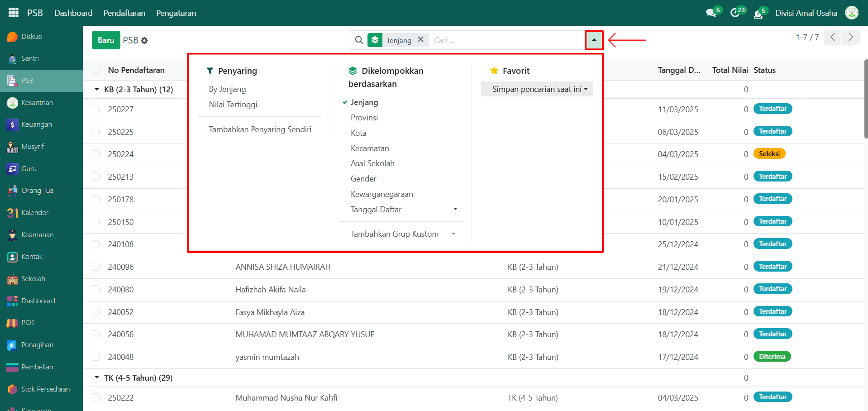The width and height of the screenshot is (868, 411).
Task: Choose Tambahkan Penyaring Sendiri option
Action: point(260,129)
